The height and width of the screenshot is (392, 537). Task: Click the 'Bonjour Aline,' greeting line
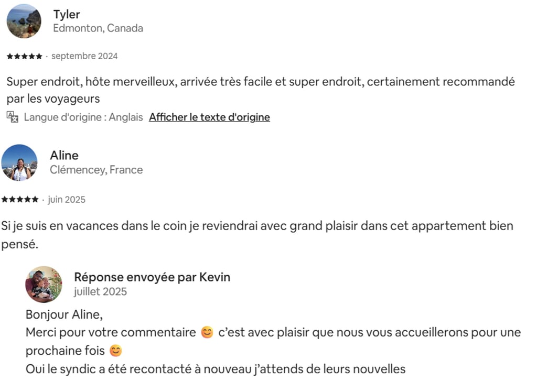click(x=65, y=314)
